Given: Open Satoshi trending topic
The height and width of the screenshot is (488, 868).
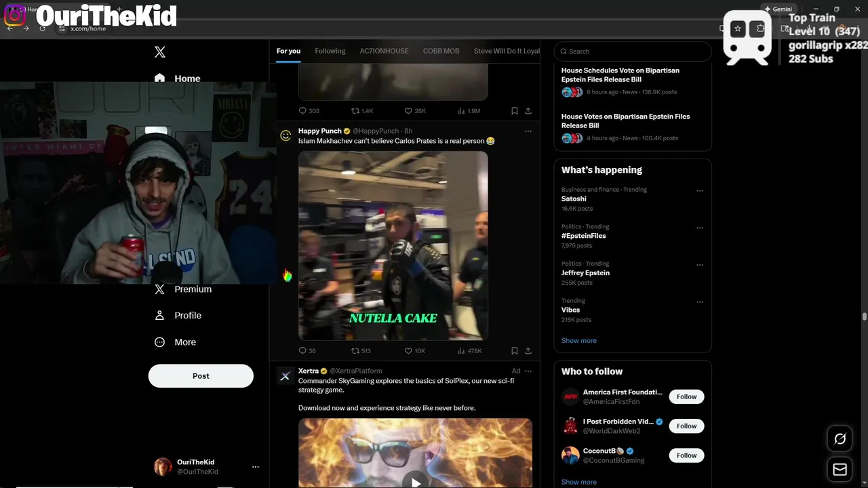Looking at the screenshot, I should [x=574, y=199].
